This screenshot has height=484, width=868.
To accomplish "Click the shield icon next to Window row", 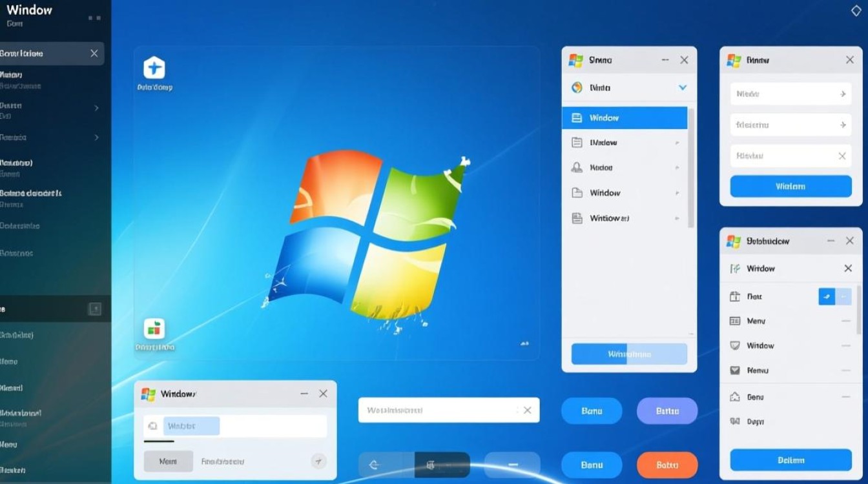I will (734, 346).
